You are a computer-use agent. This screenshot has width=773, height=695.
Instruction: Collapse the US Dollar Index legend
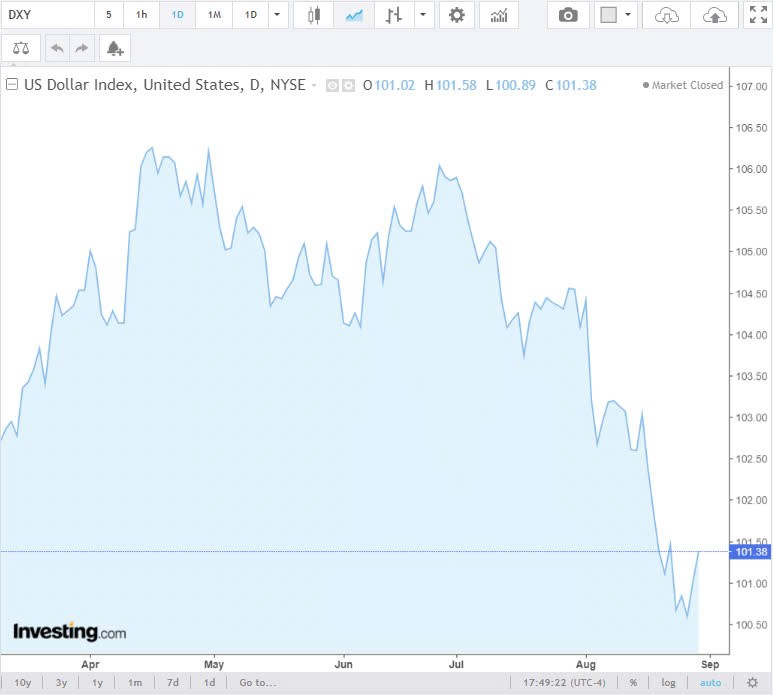point(12,84)
